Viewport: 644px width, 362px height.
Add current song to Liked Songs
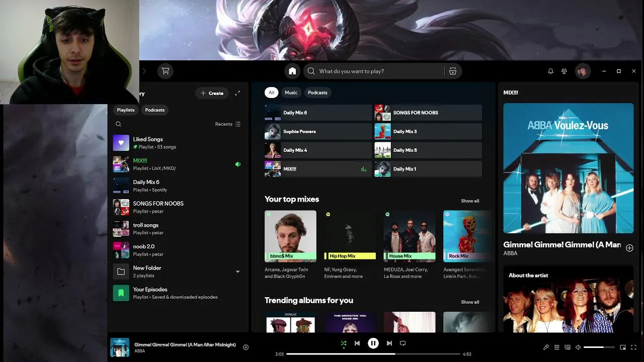246,347
